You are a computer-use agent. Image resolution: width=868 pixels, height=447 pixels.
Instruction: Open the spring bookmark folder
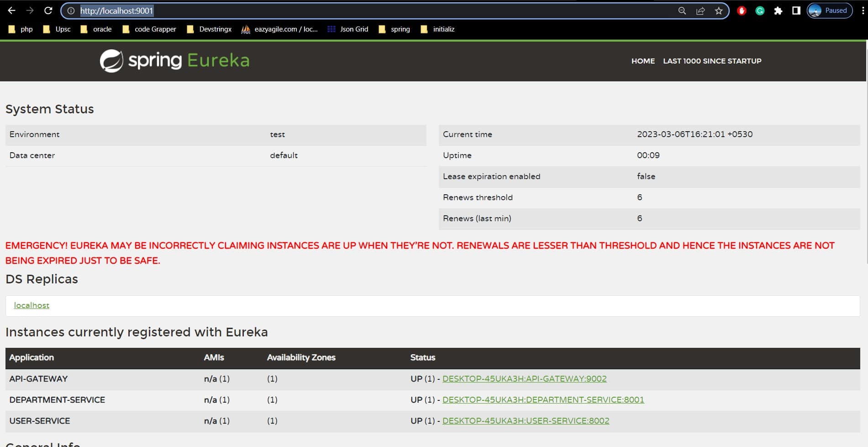pos(395,29)
